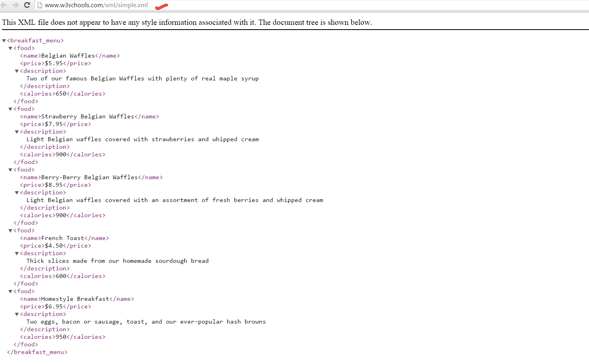Collapse the Berry-Berry Belgian Waffles food element
The width and height of the screenshot is (589, 364).
[10, 169]
